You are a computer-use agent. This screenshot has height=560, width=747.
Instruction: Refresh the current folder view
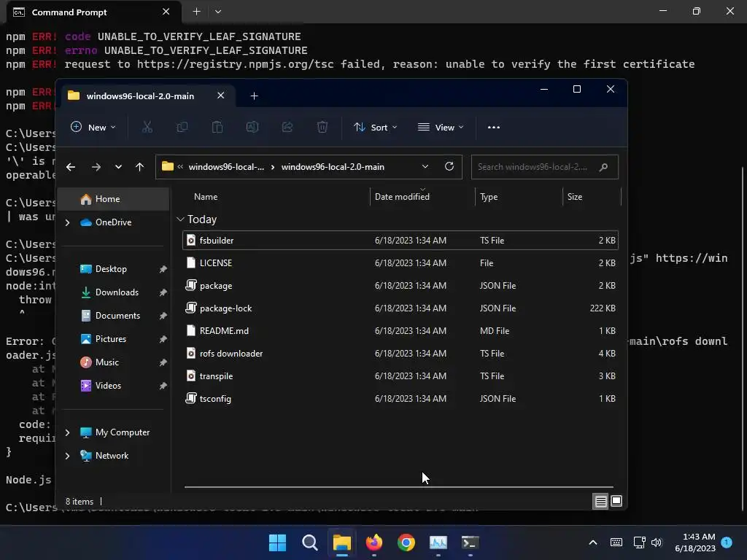click(x=449, y=167)
